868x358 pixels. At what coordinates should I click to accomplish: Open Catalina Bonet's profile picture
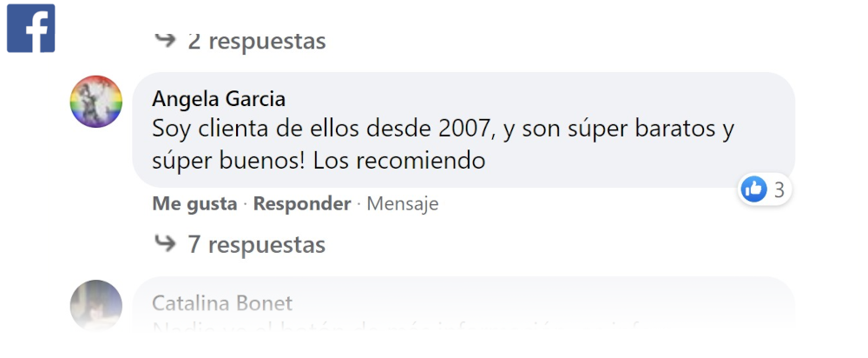tap(95, 305)
